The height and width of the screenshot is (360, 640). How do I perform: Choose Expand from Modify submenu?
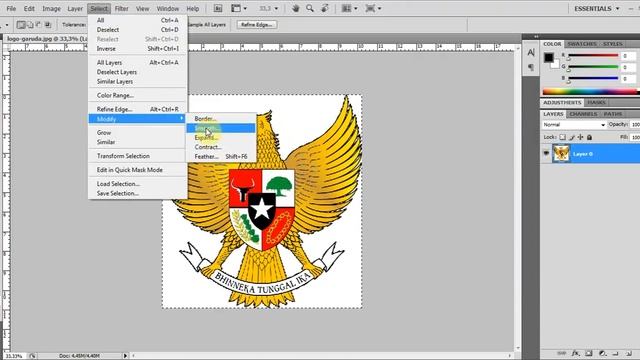221,138
